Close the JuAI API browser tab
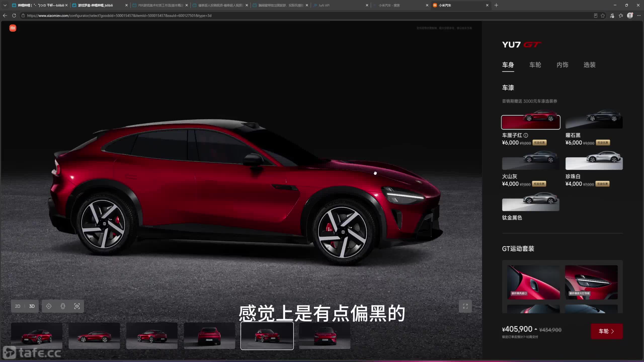This screenshot has width=644, height=362. tap(367, 5)
